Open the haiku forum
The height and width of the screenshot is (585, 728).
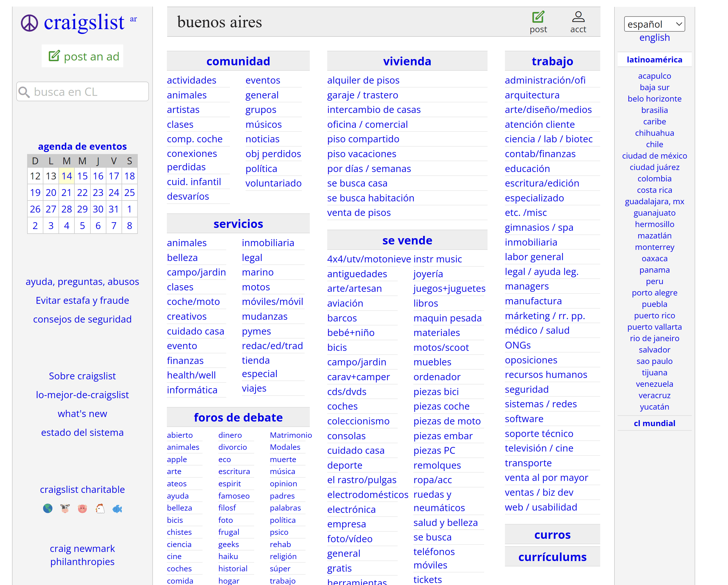pyautogui.click(x=228, y=556)
